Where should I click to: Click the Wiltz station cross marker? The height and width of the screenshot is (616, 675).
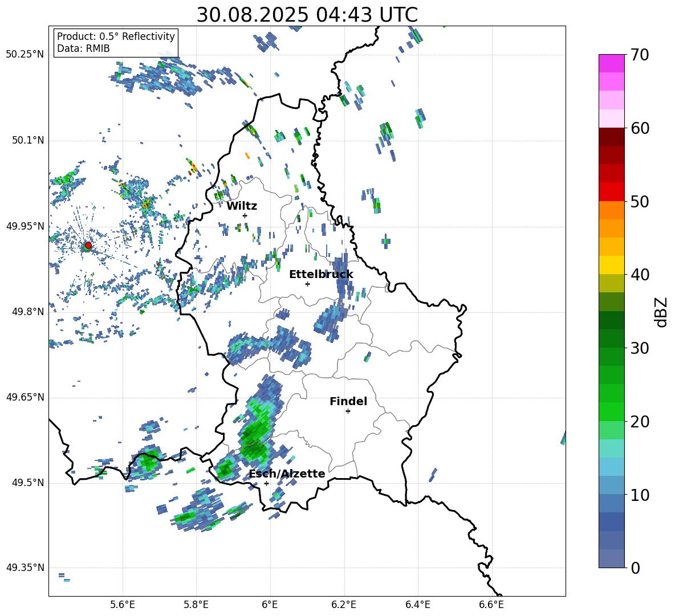[245, 215]
